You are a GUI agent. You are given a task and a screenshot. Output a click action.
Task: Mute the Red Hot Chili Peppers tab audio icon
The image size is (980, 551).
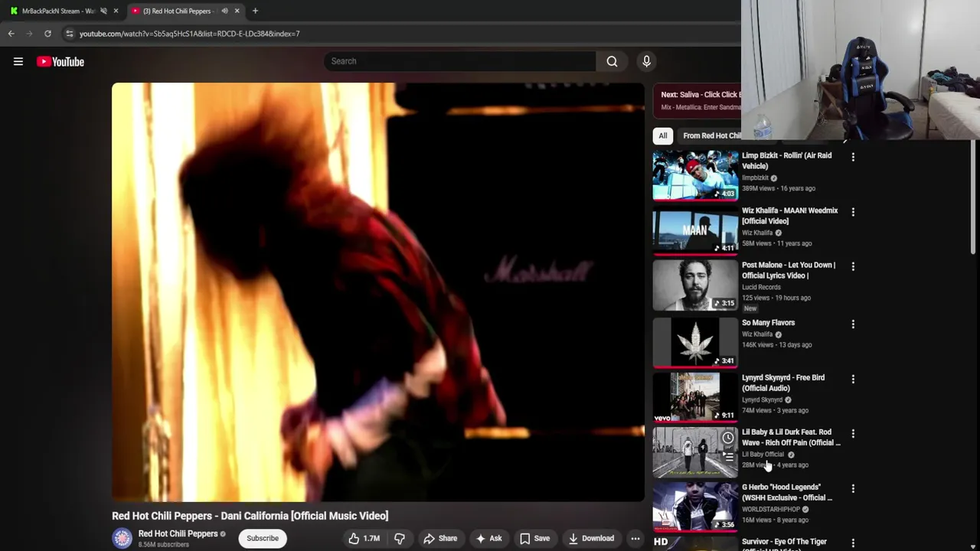click(224, 11)
